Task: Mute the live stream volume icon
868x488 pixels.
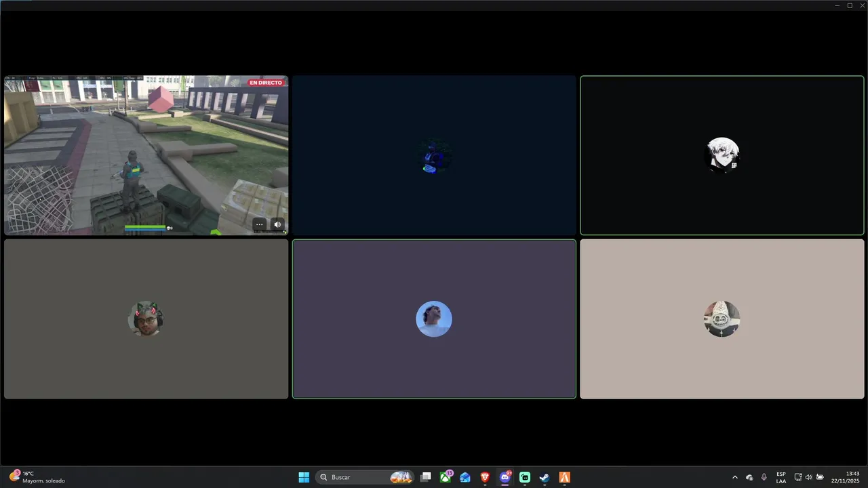Action: (x=277, y=224)
